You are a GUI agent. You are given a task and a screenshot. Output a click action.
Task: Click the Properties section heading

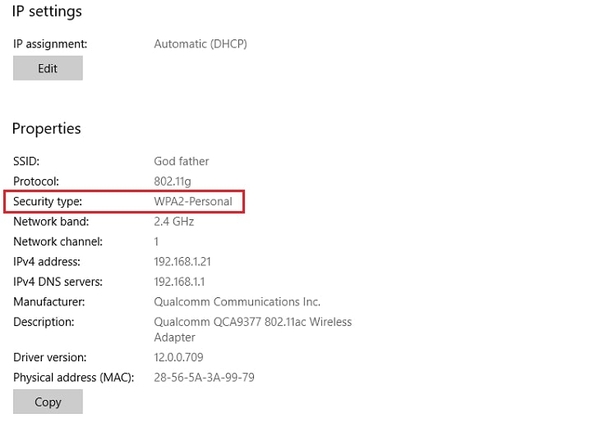click(x=46, y=129)
